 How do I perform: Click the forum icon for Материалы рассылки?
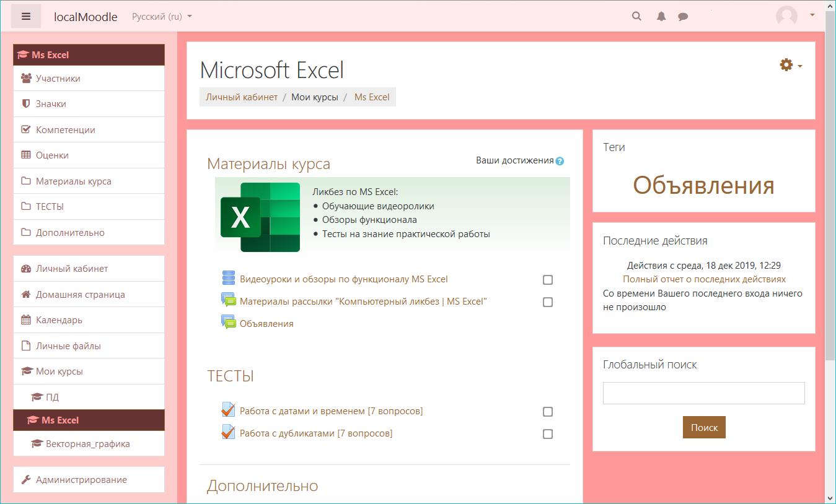pyautogui.click(x=229, y=300)
